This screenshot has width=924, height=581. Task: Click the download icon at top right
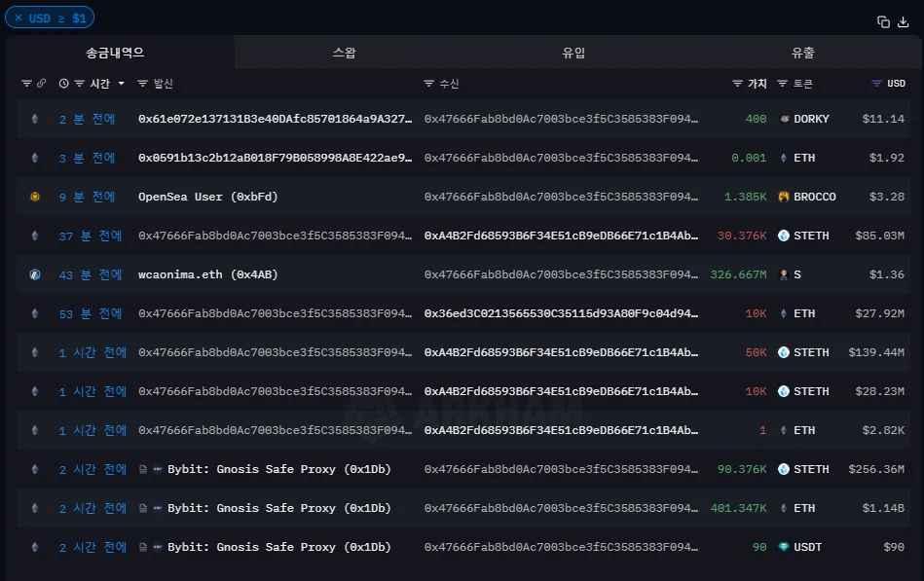pos(903,21)
